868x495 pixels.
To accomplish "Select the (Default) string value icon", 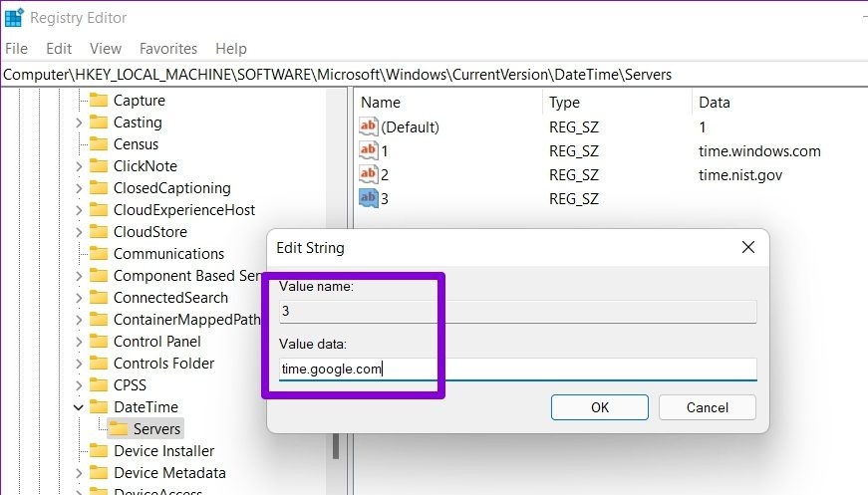I will click(368, 126).
